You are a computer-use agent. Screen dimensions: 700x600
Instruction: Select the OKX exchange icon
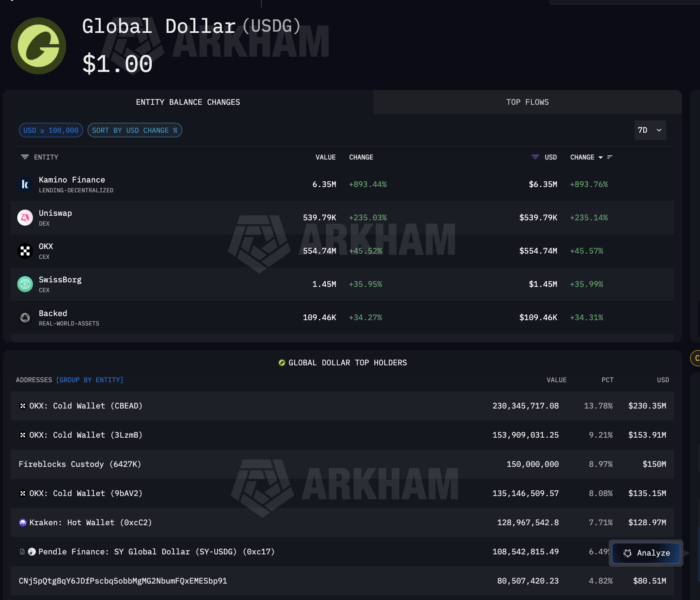(25, 251)
